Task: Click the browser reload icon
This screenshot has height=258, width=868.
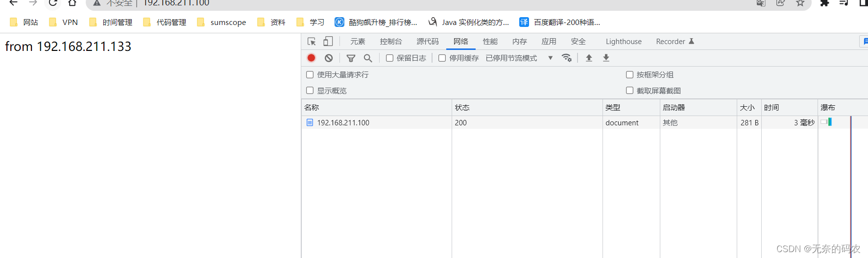Action: point(53,3)
